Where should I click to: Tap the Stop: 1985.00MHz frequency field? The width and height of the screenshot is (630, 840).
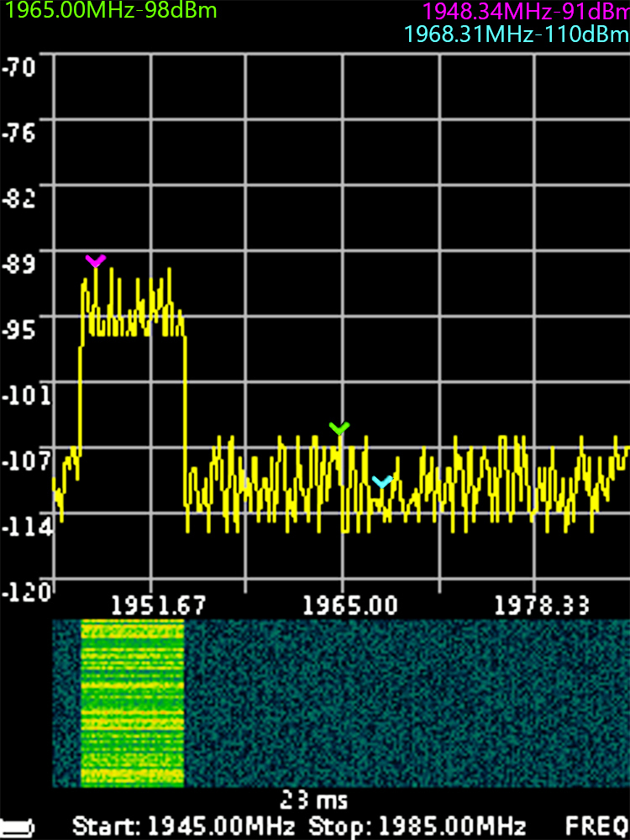tap(417, 825)
